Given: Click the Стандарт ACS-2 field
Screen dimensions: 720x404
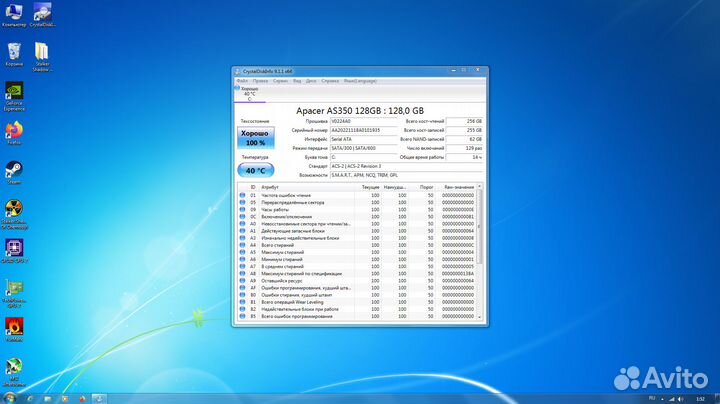Looking at the screenshot, I should (406, 166).
